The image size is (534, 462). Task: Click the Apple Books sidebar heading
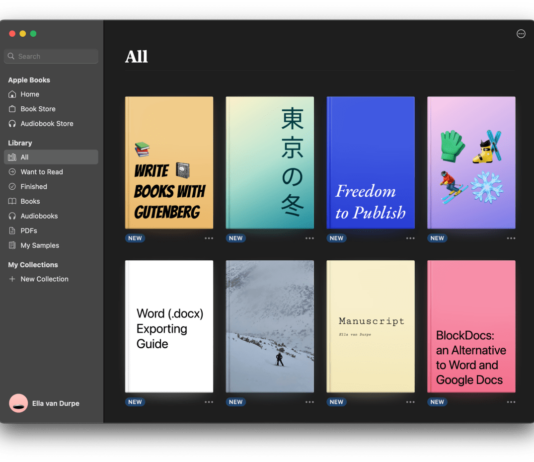point(29,80)
